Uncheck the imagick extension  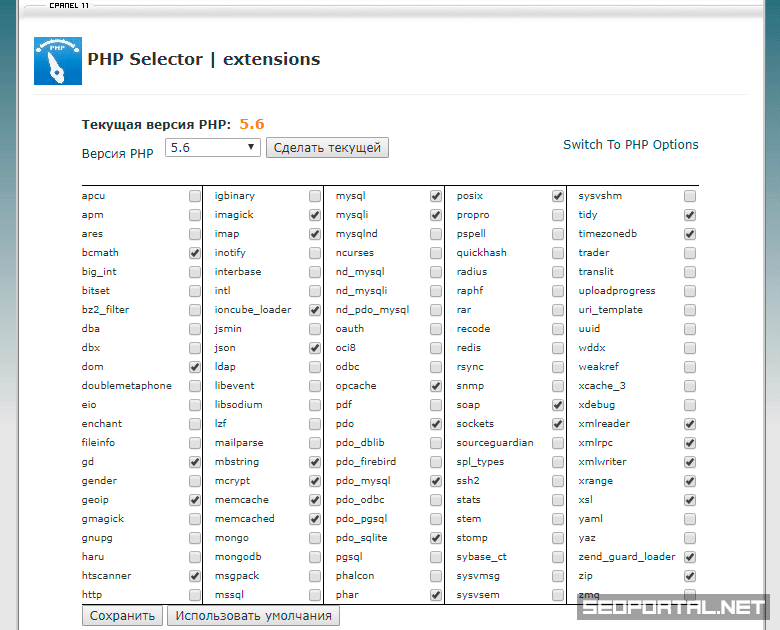pos(315,216)
